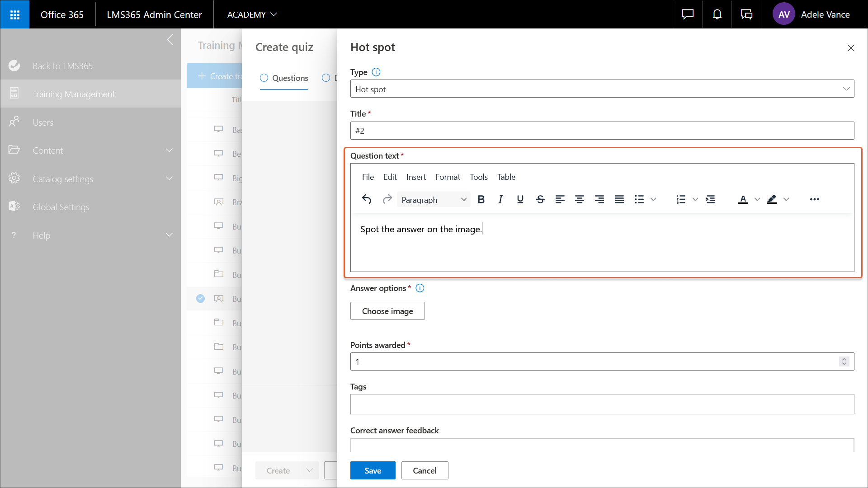Viewport: 868px width, 488px height.
Task: Open the Format menu in editor
Action: coord(448,177)
